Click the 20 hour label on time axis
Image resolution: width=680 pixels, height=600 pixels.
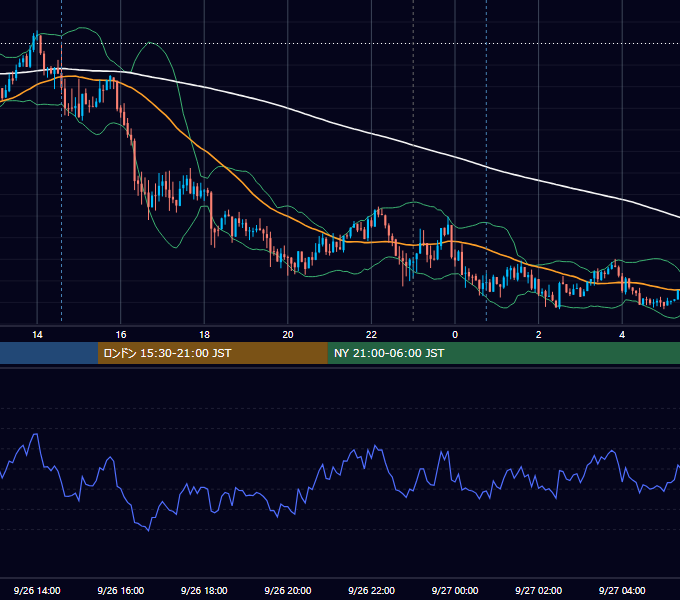[x=288, y=335]
